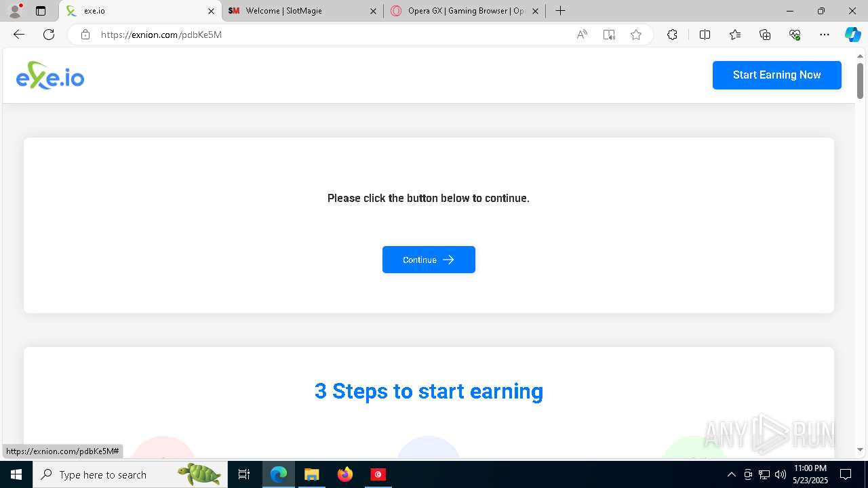Click the 3 Steps to start earning heading
The image size is (868, 488).
click(x=429, y=391)
